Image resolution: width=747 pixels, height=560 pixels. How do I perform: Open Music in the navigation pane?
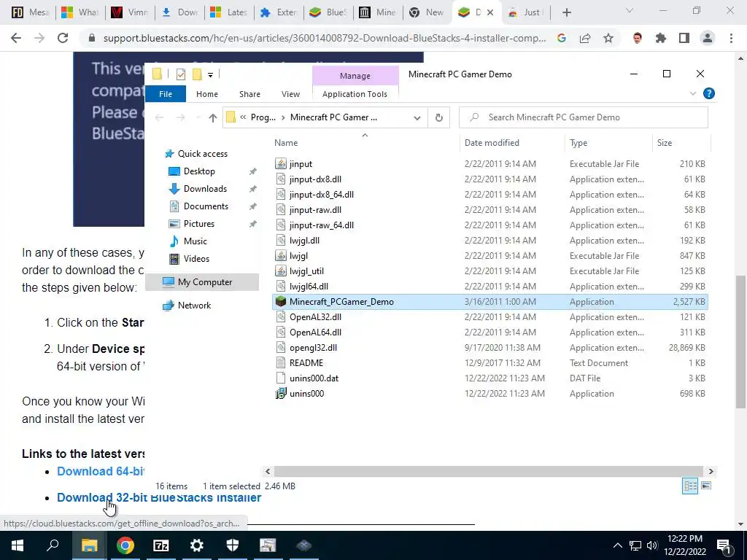point(196,241)
